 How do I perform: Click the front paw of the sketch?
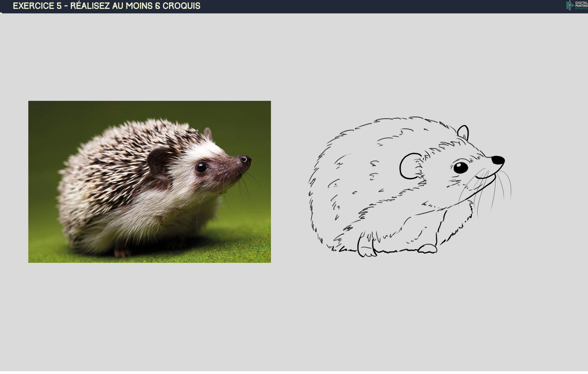(427, 249)
